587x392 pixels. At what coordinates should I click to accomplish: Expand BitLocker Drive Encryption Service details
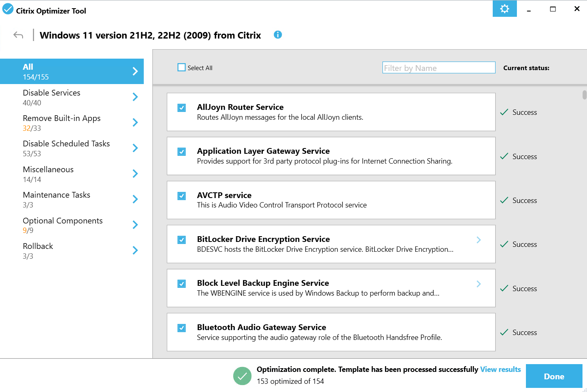(479, 240)
